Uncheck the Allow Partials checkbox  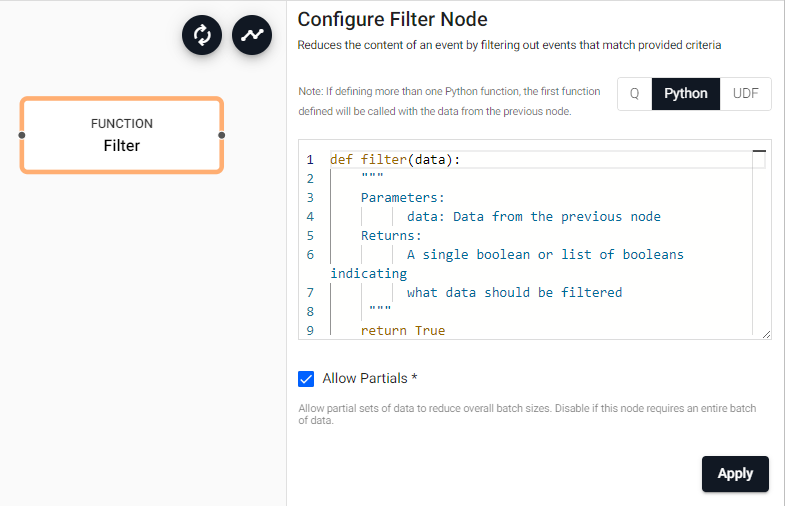click(x=306, y=379)
